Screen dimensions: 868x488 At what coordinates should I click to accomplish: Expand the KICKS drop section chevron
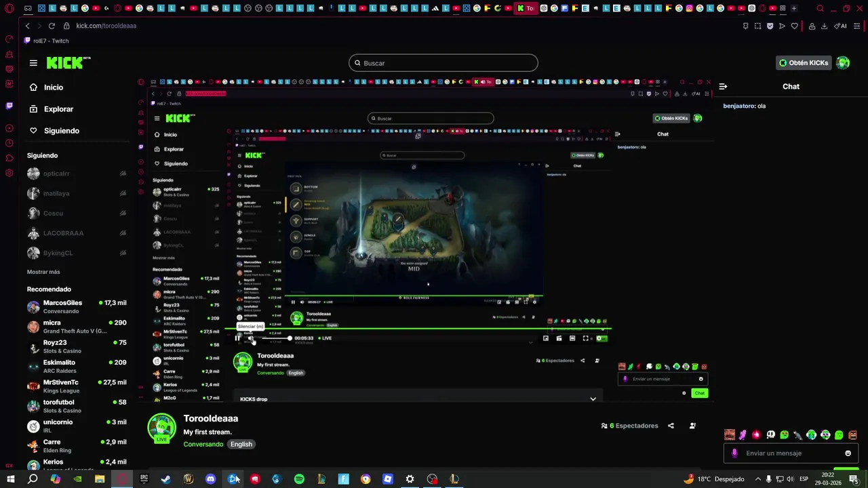pyautogui.click(x=593, y=399)
